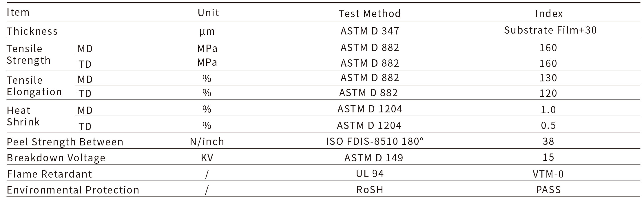Select the PASS index value
Image resolution: width=644 pixels, height=199 pixels.
click(548, 190)
